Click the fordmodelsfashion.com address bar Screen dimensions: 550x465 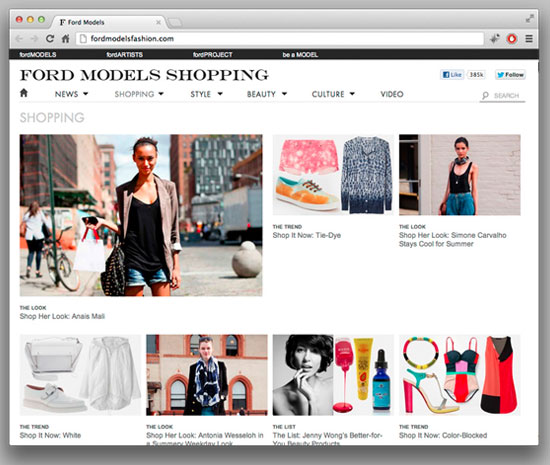tap(280, 39)
